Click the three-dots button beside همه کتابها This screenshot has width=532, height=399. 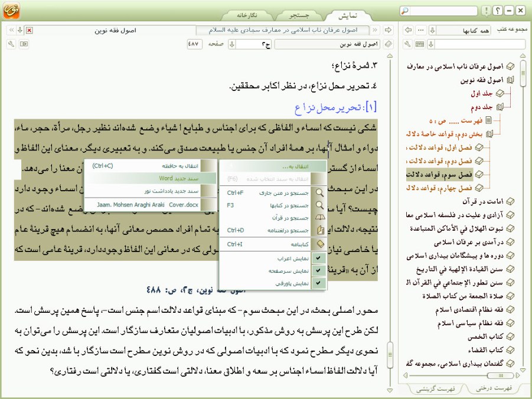point(421,30)
